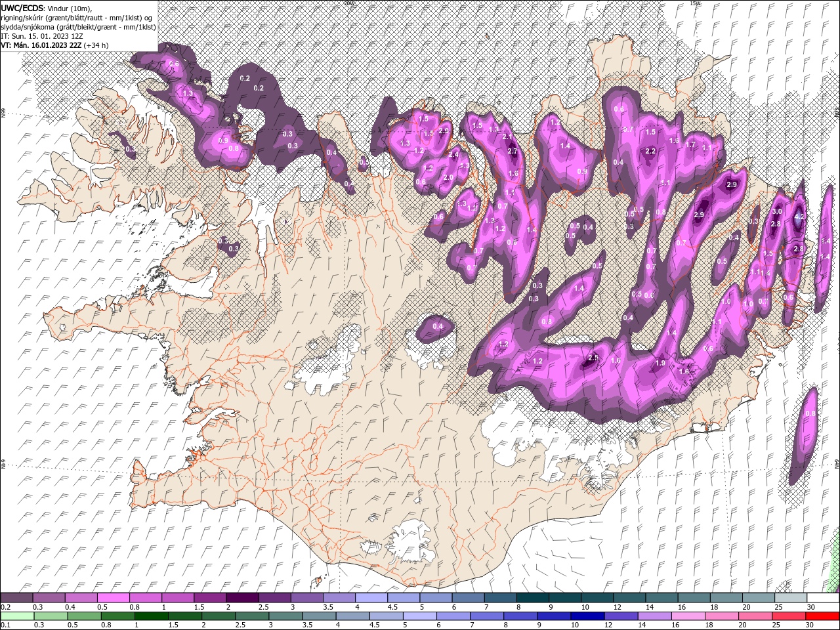Viewport: 840px width, 630px height.
Task: Select the violet 12 swatch in lower legend
Action: 620,616
